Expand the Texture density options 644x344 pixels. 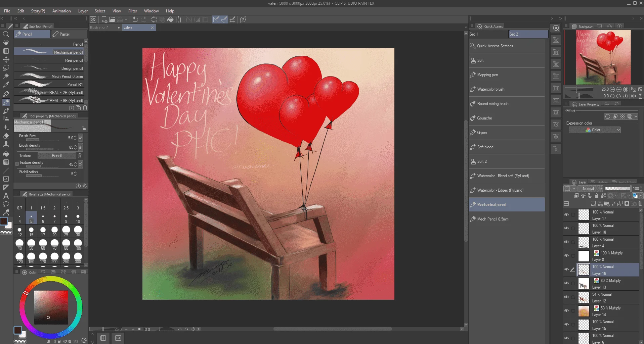[x=17, y=164]
